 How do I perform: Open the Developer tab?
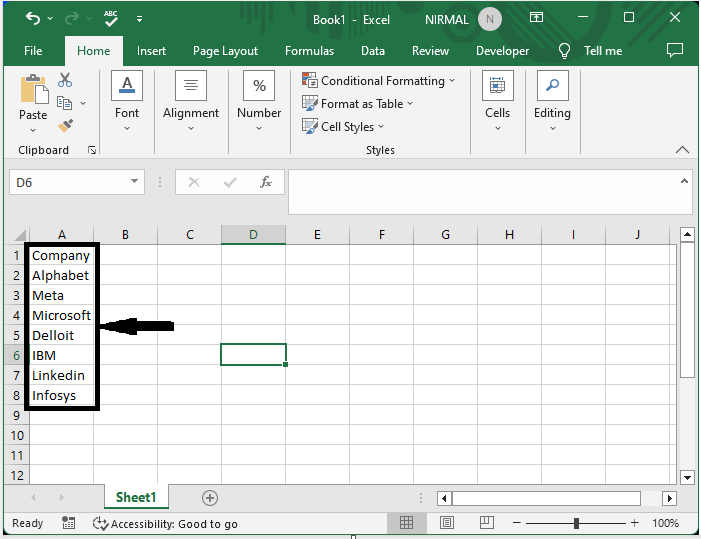tap(502, 51)
